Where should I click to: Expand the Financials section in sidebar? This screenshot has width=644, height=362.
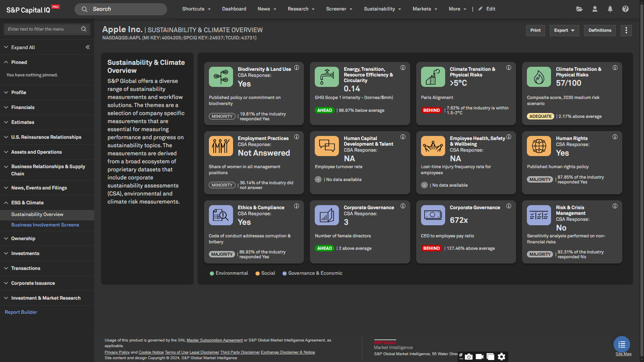(23, 107)
